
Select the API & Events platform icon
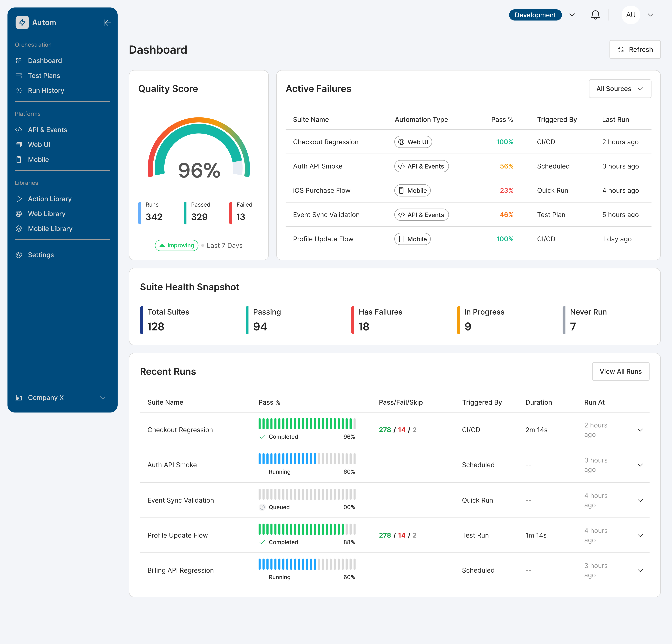pos(19,130)
